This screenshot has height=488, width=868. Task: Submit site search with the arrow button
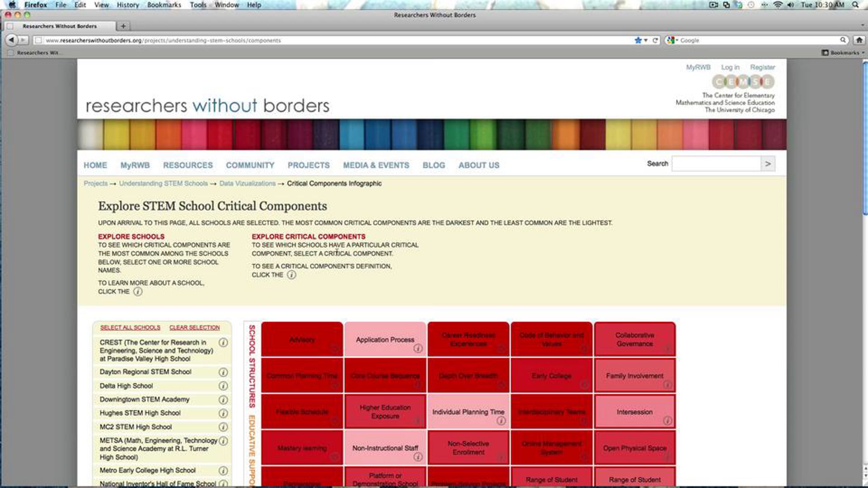tap(768, 164)
